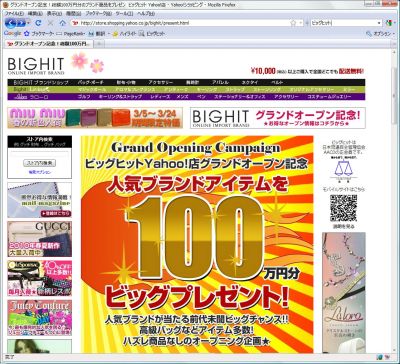Click the stop loading X icon

(x=50, y=23)
